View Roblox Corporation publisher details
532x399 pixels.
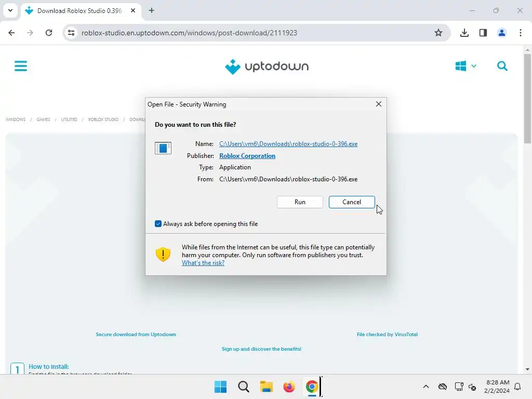point(247,156)
